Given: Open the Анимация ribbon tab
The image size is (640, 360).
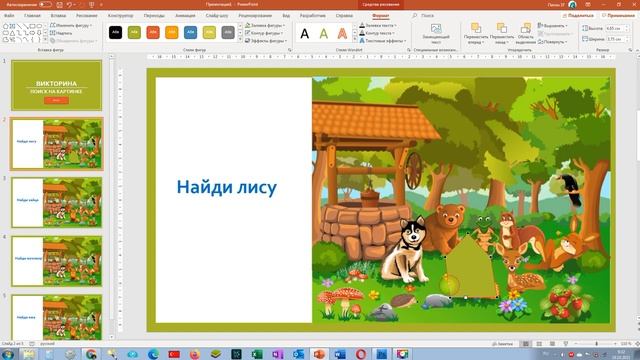Looking at the screenshot, I should 185,16.
